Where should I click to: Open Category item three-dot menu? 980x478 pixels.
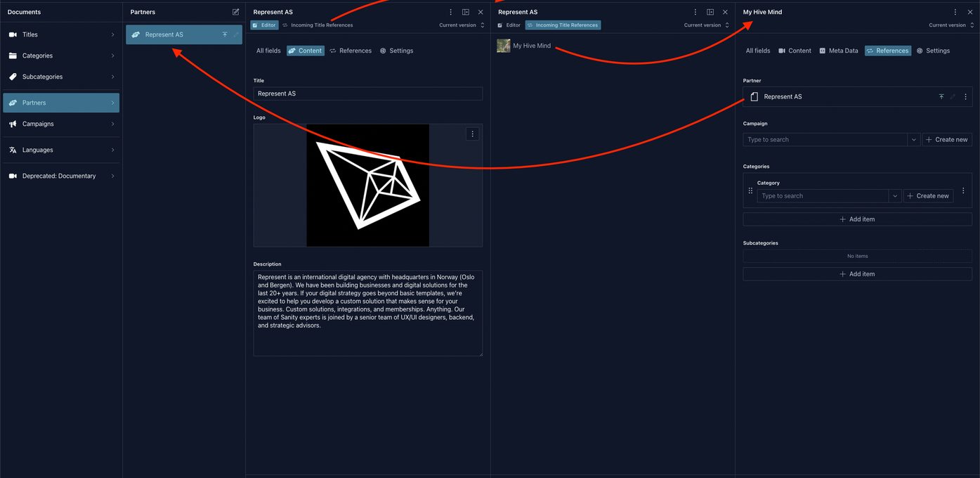963,190
